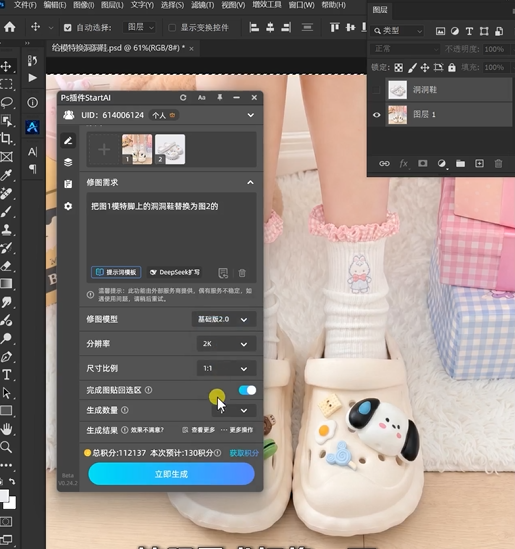Create new group folder in Layers panel
The height and width of the screenshot is (549, 515).
[x=460, y=164]
